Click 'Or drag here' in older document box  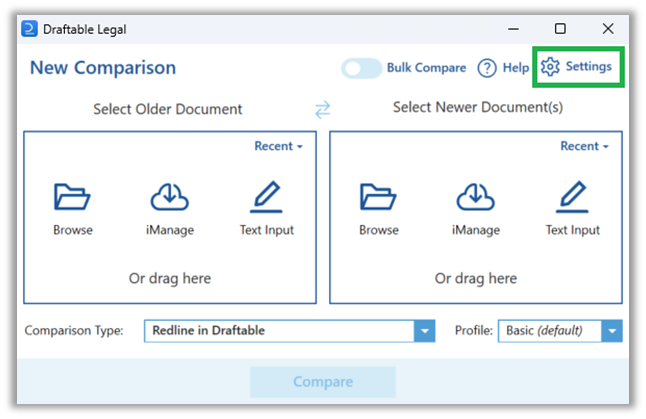coord(170,279)
